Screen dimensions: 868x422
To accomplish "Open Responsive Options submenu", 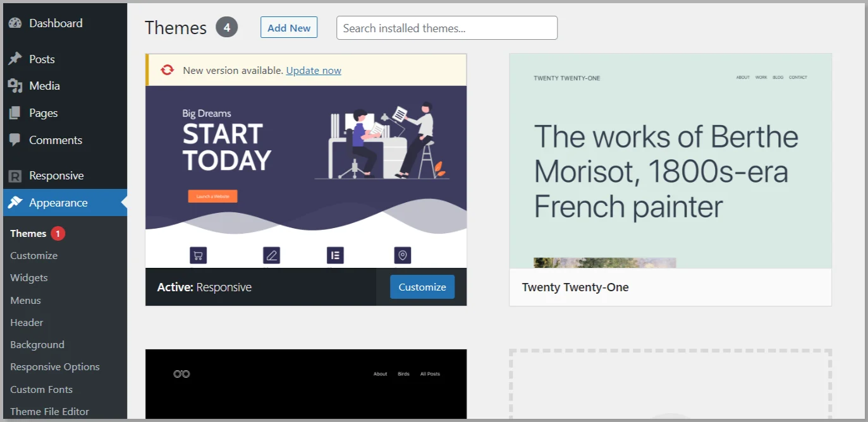I will click(55, 367).
